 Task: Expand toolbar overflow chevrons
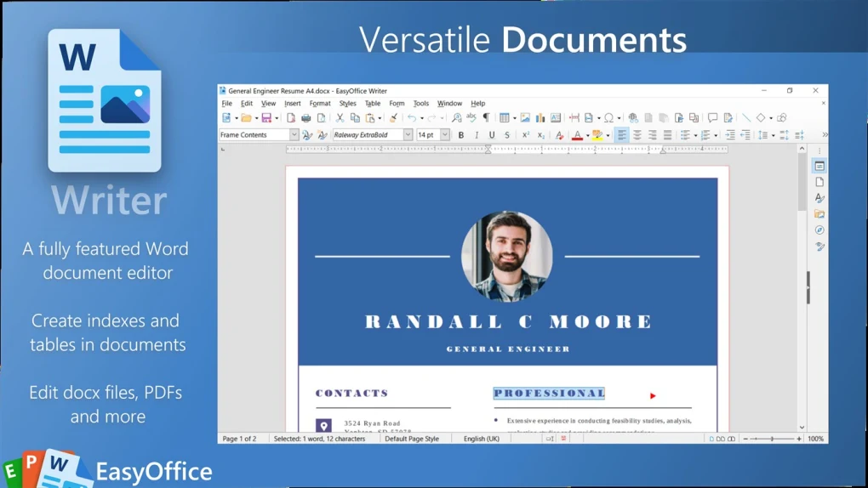[x=825, y=135]
